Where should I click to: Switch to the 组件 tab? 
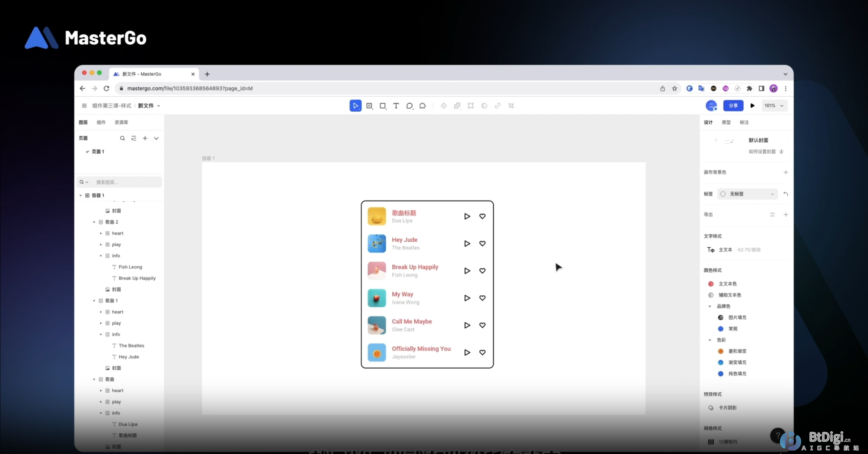click(101, 122)
